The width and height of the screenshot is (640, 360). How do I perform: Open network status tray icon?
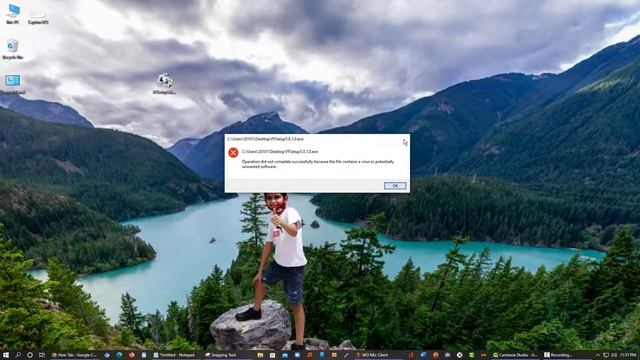click(x=606, y=355)
